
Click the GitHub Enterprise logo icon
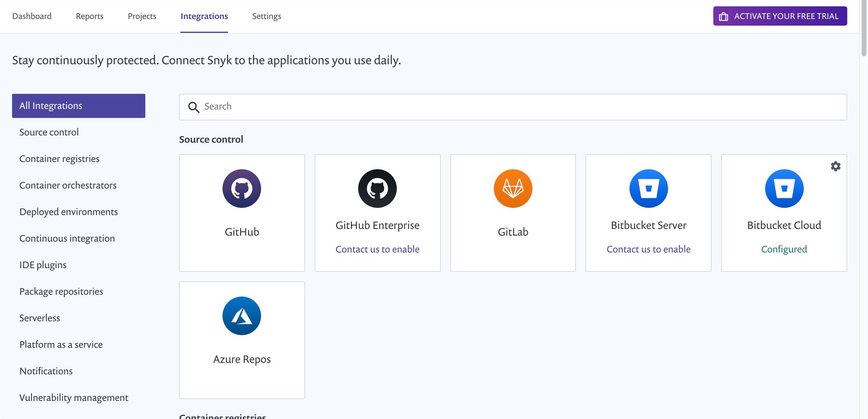[377, 189]
